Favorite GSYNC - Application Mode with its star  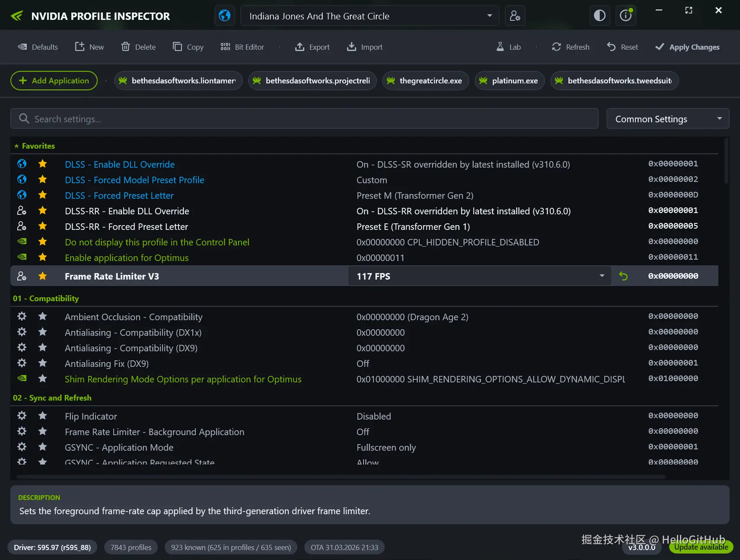tap(42, 447)
